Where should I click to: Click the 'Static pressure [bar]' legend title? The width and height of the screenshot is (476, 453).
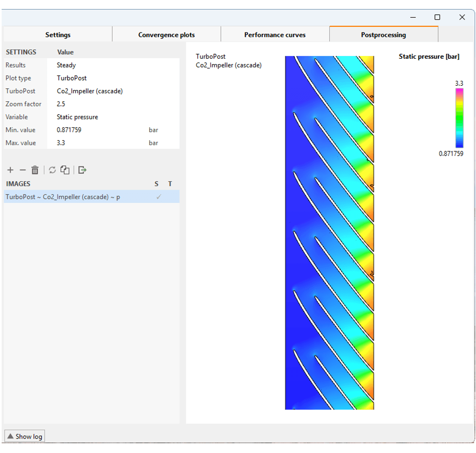click(429, 57)
